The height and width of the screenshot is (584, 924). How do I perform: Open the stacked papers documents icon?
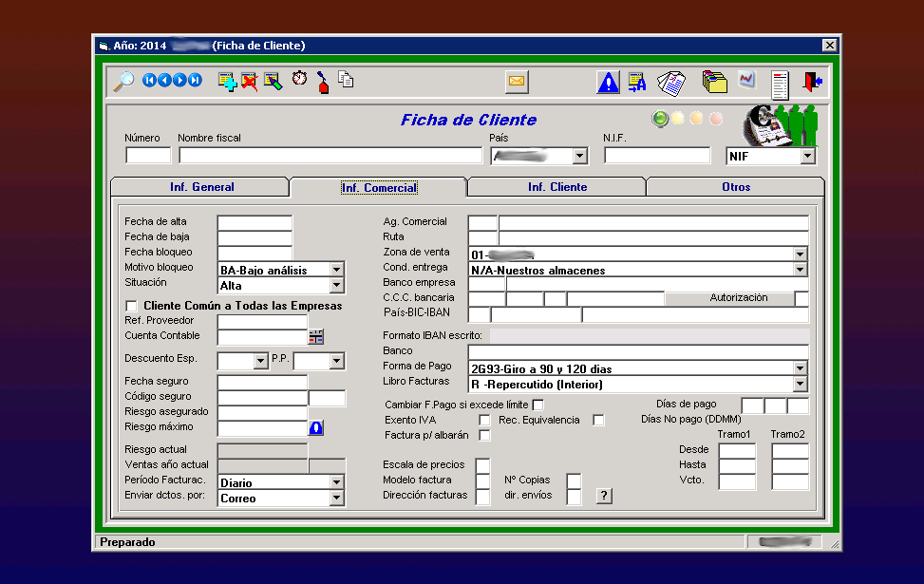pos(671,84)
